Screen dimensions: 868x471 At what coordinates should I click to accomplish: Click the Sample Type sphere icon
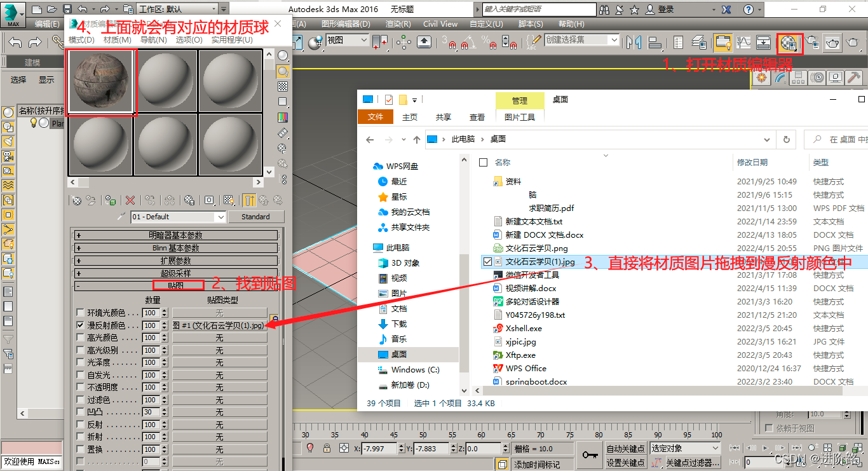283,55
